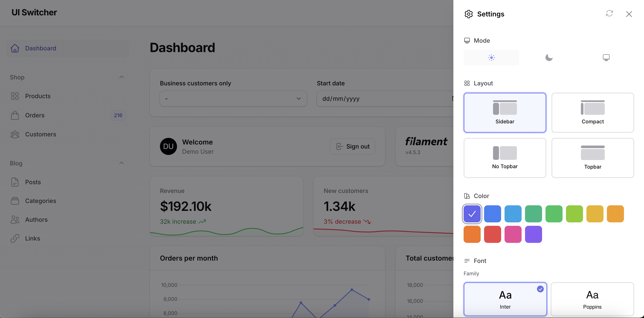Pick the dark orange color swatch
Image resolution: width=644 pixels, height=318 pixels.
(x=472, y=234)
